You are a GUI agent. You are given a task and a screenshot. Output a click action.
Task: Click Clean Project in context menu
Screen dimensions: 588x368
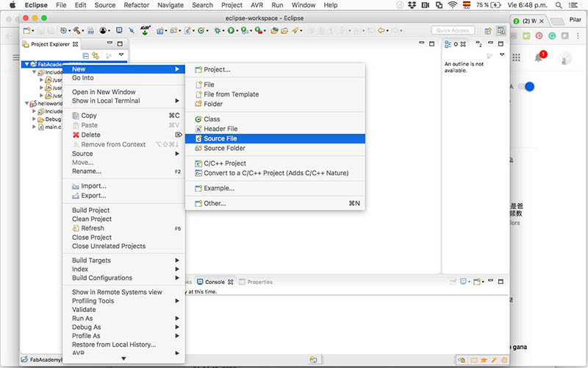(x=123, y=219)
